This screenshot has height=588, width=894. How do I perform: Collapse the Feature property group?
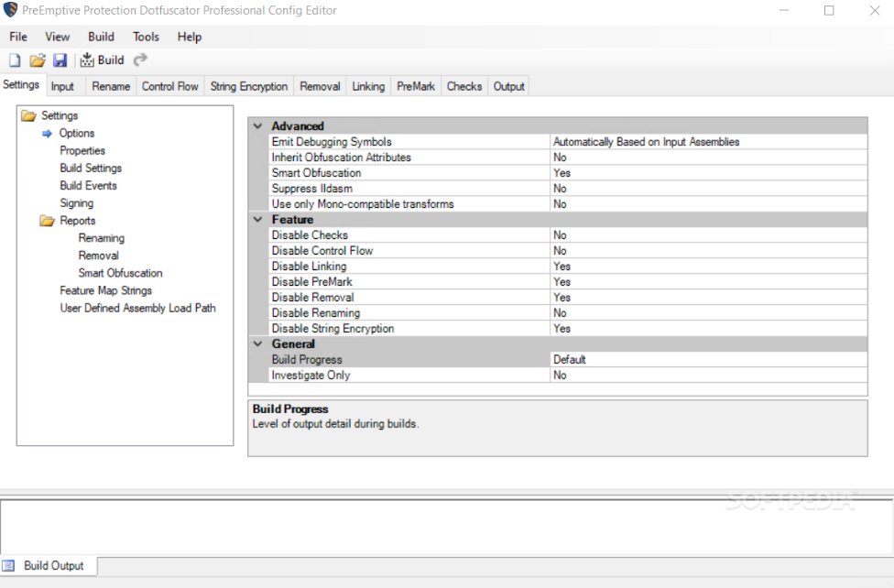coord(257,219)
